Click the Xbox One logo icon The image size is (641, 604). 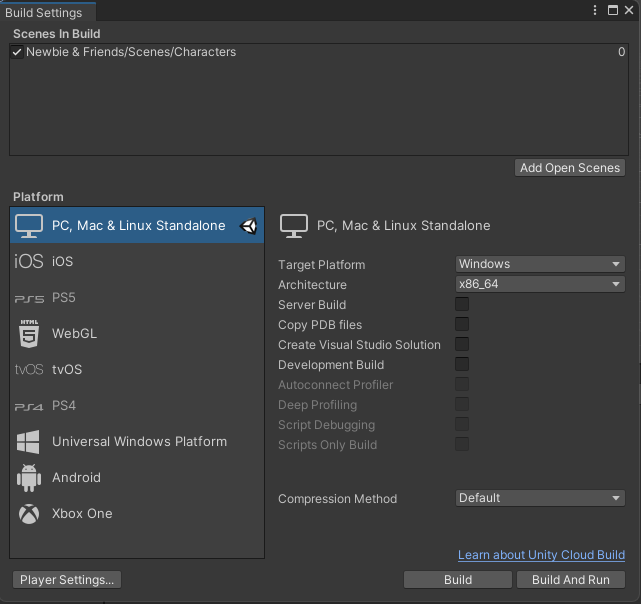point(29,514)
